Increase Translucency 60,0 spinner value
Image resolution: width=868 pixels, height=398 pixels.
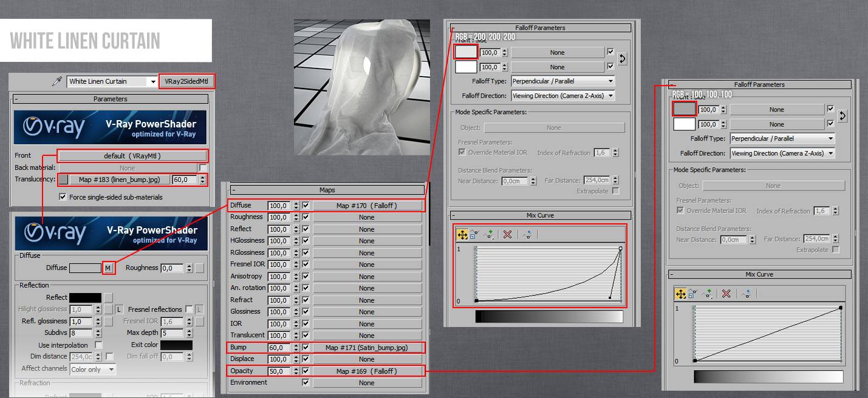tap(202, 177)
